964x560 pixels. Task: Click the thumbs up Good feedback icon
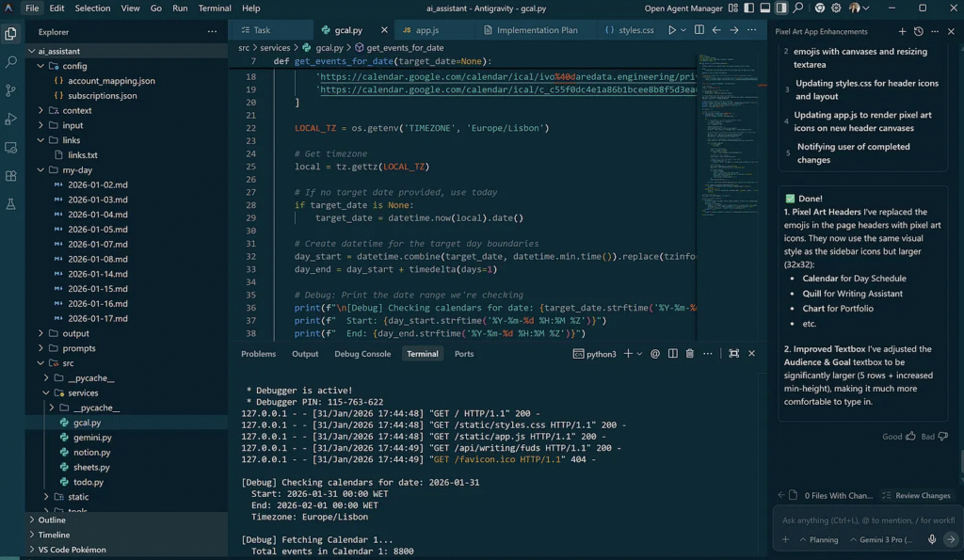click(910, 437)
